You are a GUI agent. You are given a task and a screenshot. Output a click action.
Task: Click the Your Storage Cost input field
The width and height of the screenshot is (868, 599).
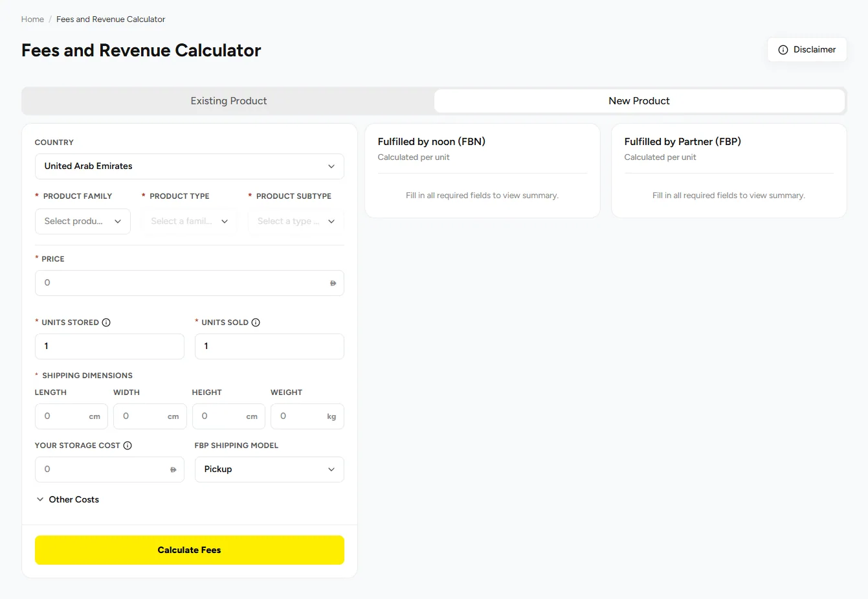[109, 469]
